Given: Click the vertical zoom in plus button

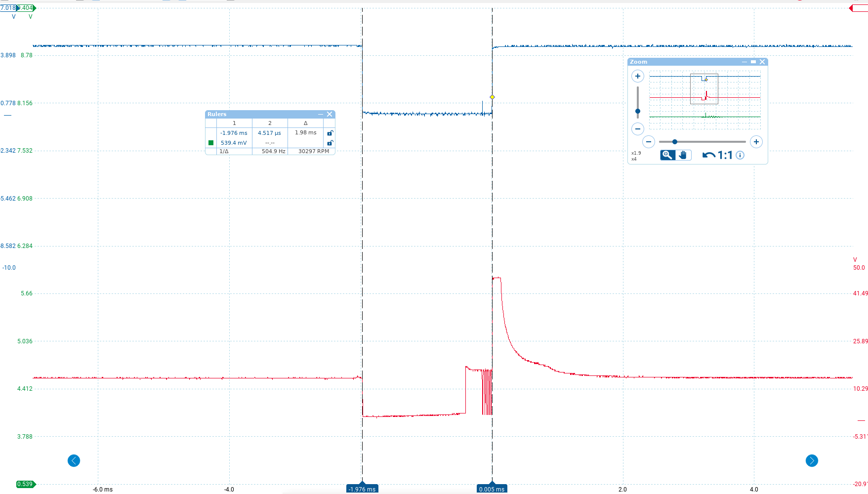Looking at the screenshot, I should (x=637, y=76).
